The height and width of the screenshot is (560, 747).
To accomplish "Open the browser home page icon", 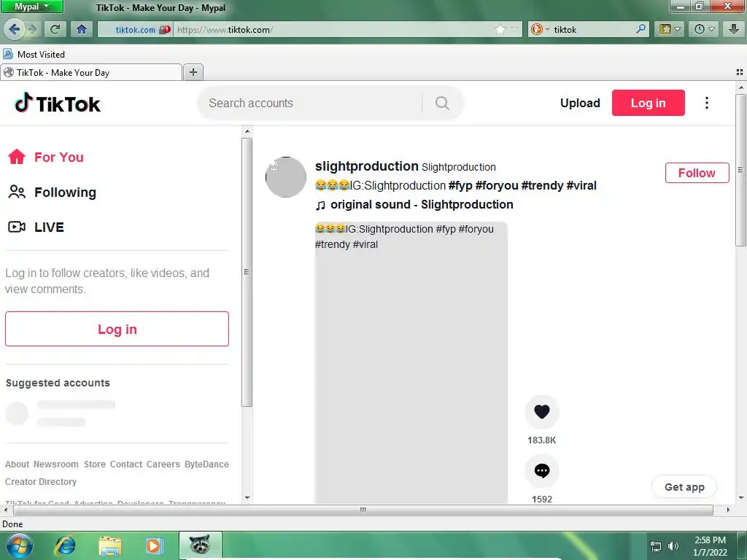I will coord(82,29).
